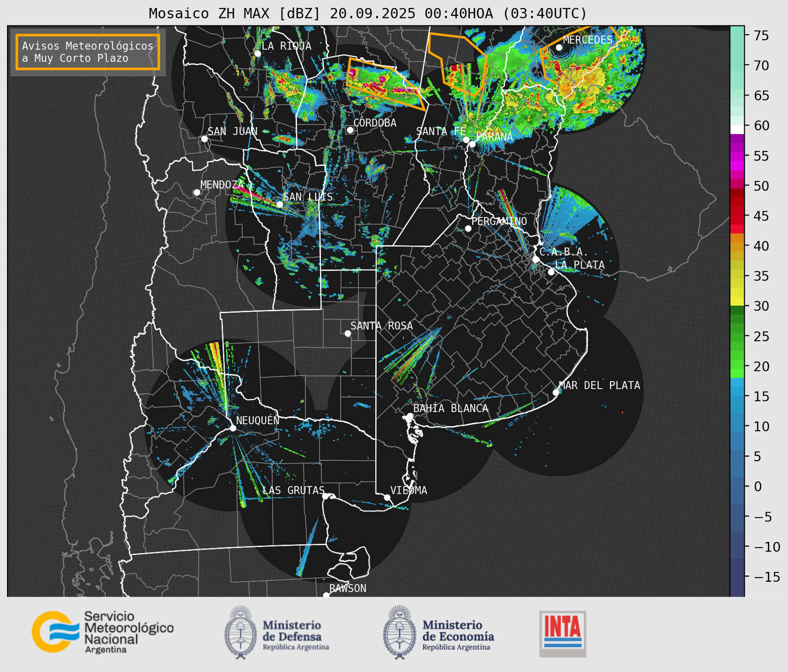The width and height of the screenshot is (788, 672).
Task: Click the CÓRDOBA city marker
Action: [350, 130]
